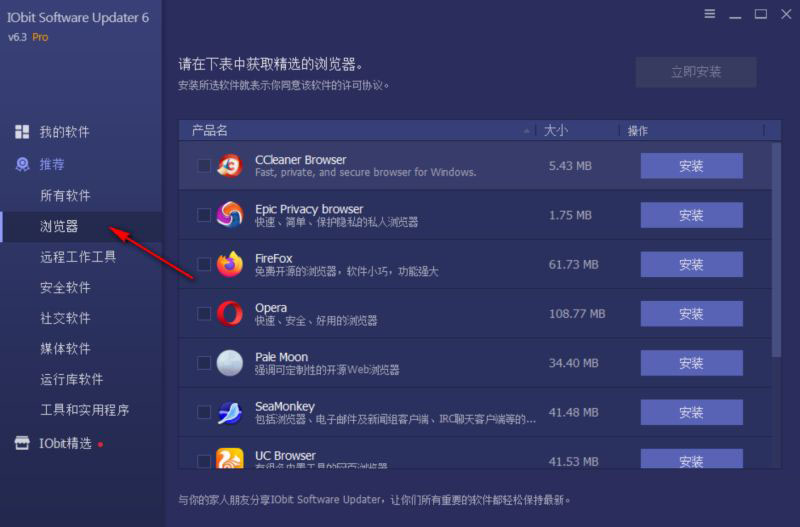The height and width of the screenshot is (527, 800).
Task: Click the 立即安装 button
Action: pos(696,72)
